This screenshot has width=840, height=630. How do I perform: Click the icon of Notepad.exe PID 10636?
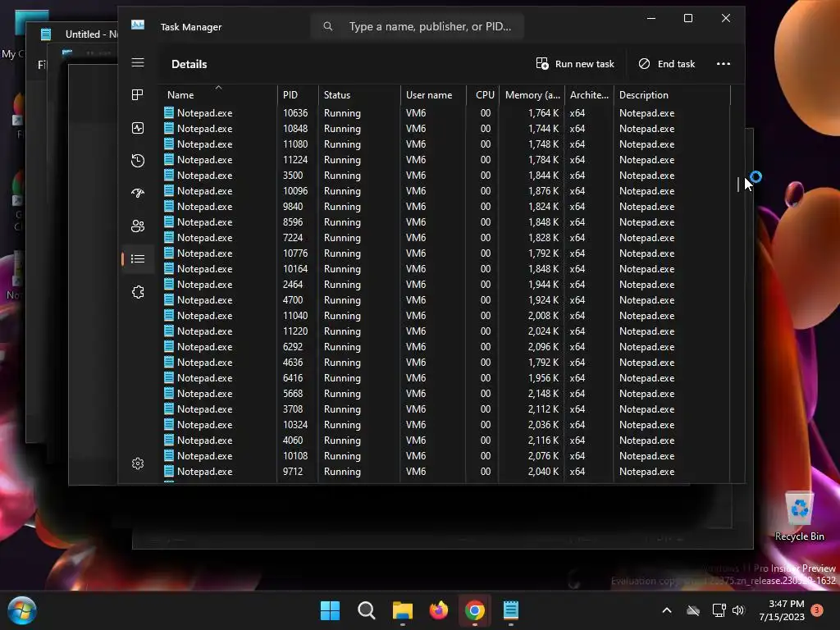[169, 112]
